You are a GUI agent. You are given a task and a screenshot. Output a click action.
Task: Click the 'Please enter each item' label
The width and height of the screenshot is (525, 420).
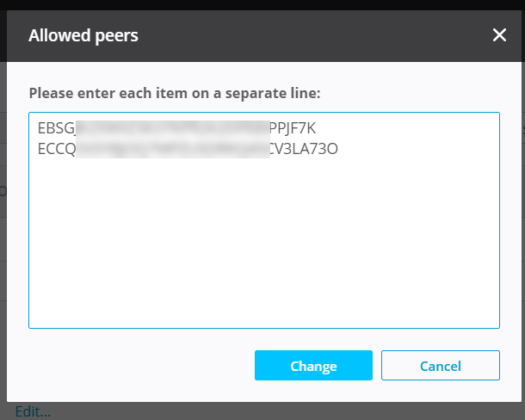pos(176,92)
